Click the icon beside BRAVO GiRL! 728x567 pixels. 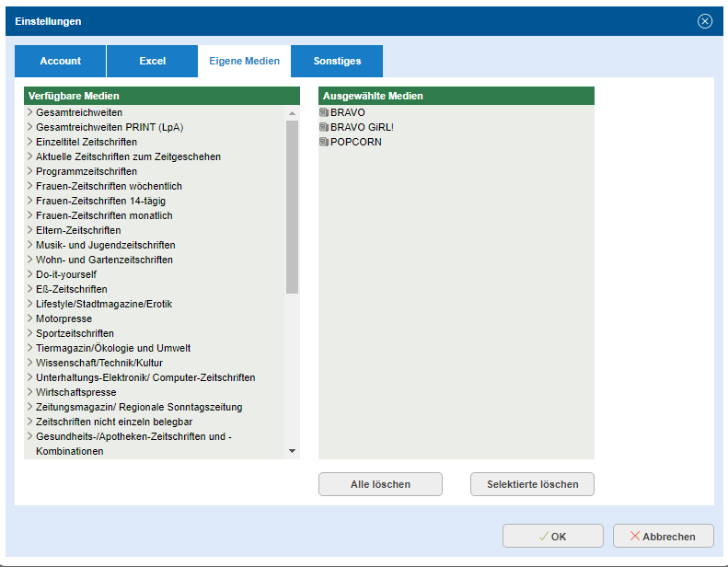324,128
